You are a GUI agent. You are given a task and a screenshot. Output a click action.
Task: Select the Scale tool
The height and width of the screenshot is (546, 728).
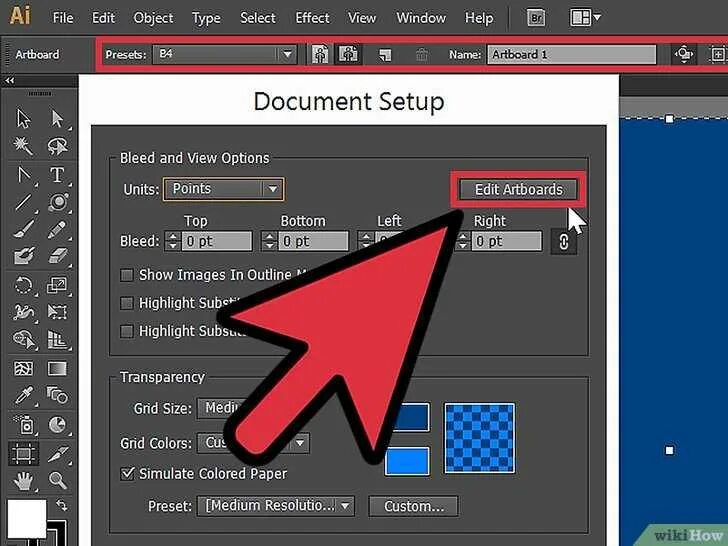[57, 285]
